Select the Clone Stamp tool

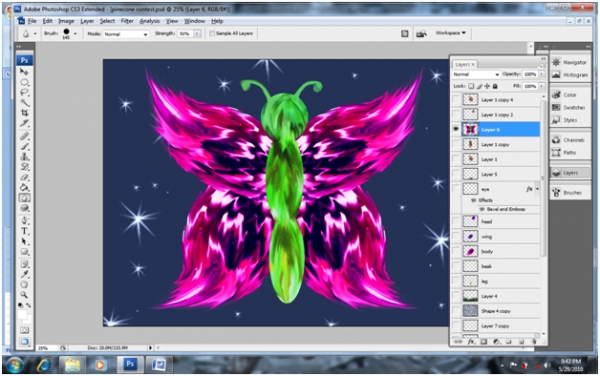point(24,157)
